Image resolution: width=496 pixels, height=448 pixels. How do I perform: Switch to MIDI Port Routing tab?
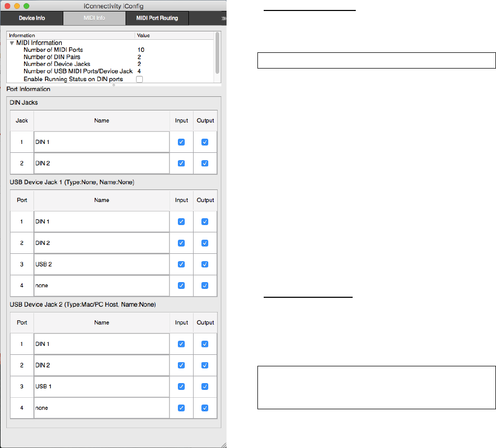click(157, 18)
